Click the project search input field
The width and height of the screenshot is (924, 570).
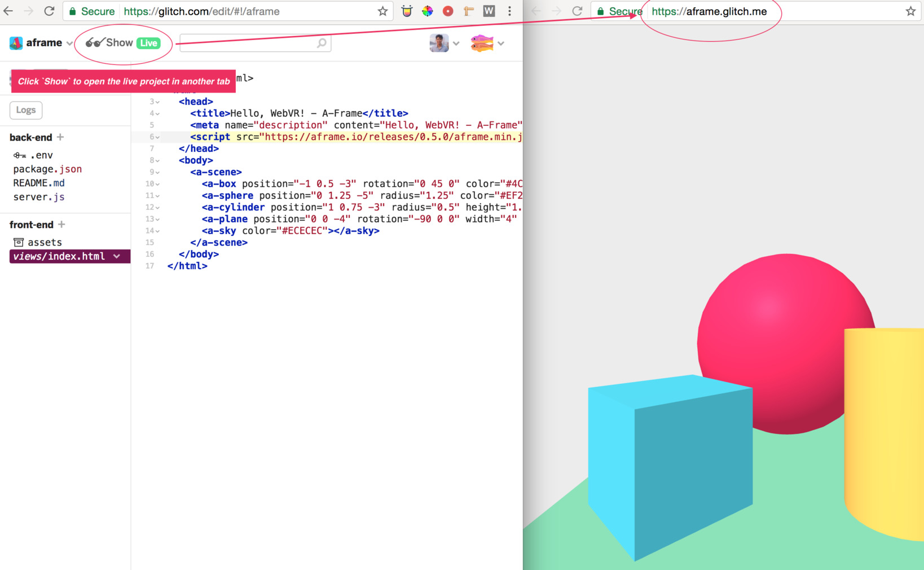248,43
